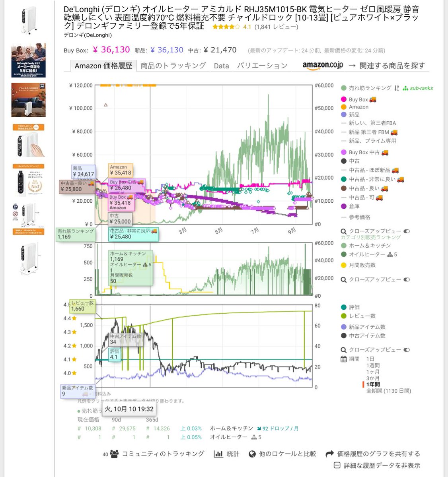Toggle 新しい、第三者FBA legend entry
The image size is (448, 477).
pyautogui.click(x=368, y=123)
